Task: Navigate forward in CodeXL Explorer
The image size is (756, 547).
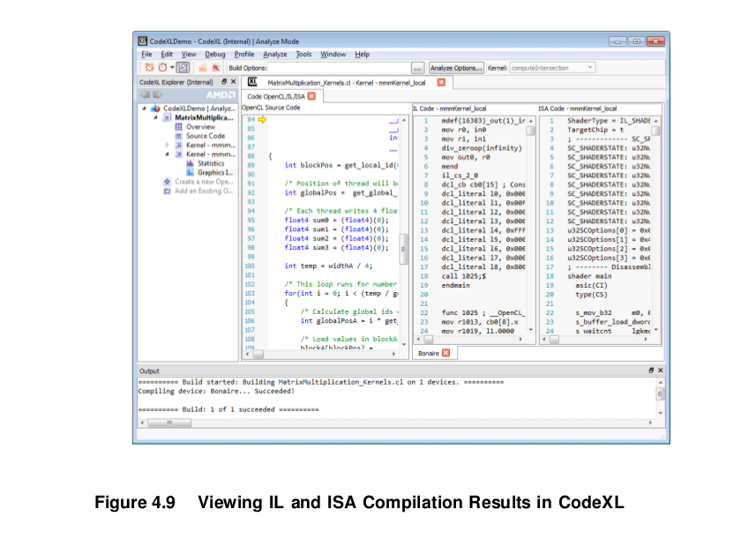Action: click(157, 94)
